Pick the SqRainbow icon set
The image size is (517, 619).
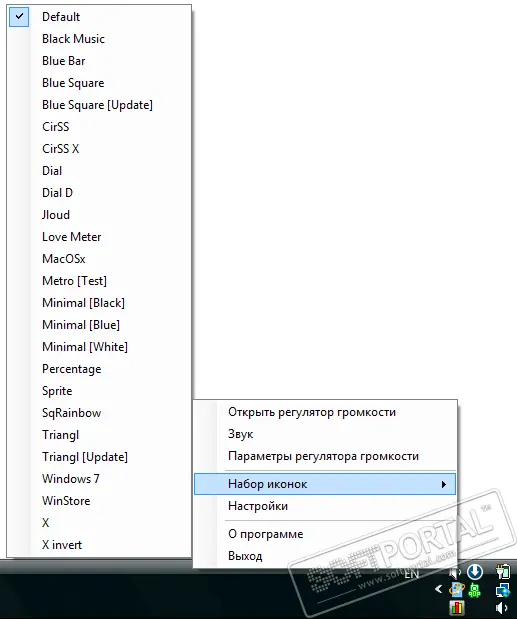pos(99,413)
